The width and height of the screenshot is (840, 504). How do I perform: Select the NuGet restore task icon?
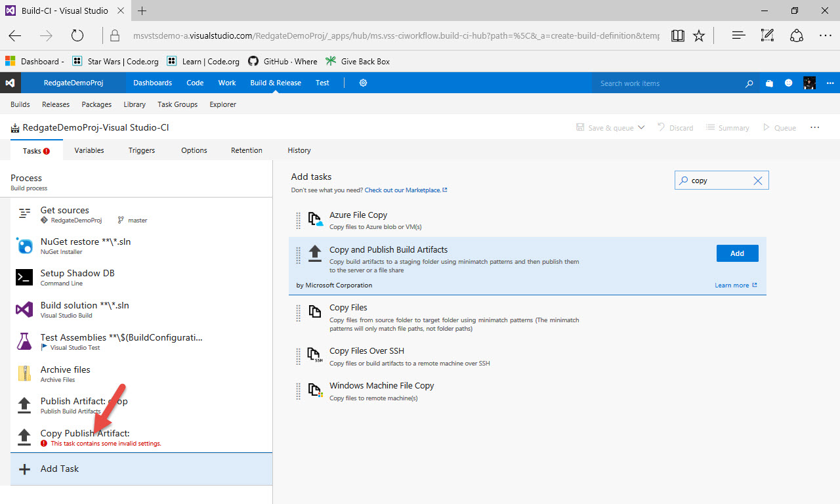tap(24, 246)
